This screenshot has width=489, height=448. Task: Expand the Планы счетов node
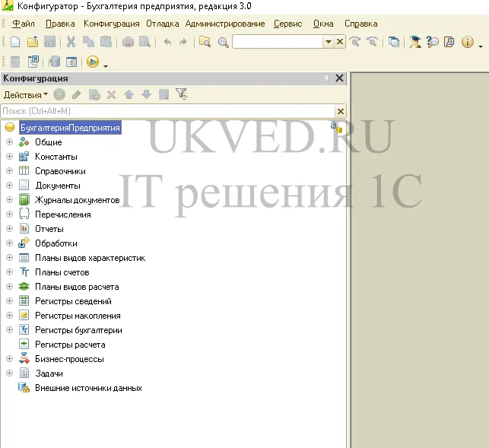coord(9,272)
